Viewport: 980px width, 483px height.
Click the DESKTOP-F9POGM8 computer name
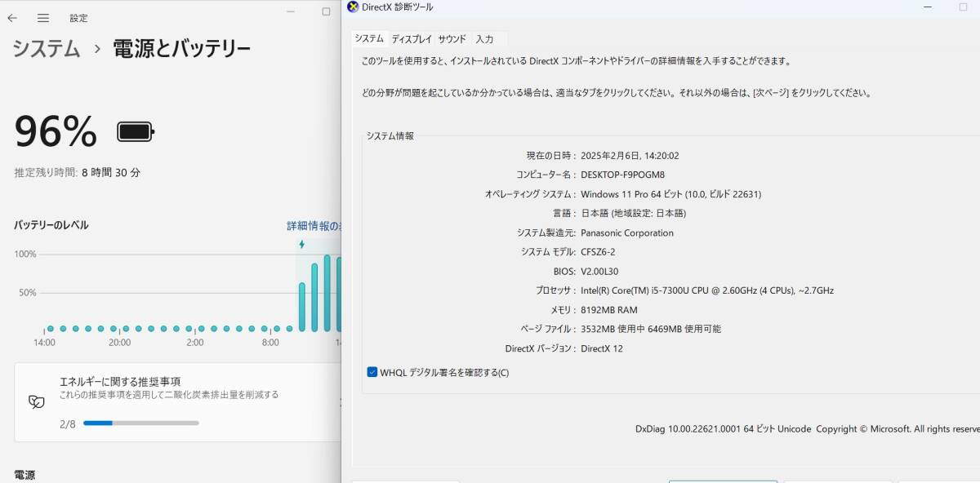(622, 175)
